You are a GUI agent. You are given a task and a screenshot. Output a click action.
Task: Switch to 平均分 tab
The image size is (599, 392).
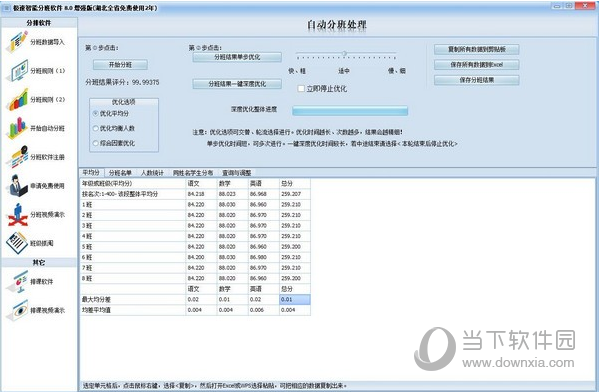coord(91,173)
